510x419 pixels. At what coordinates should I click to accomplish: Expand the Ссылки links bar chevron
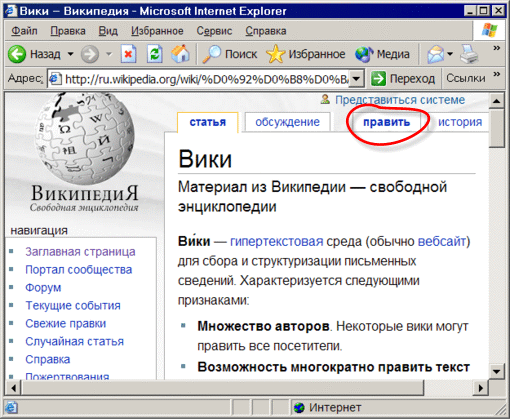(497, 74)
